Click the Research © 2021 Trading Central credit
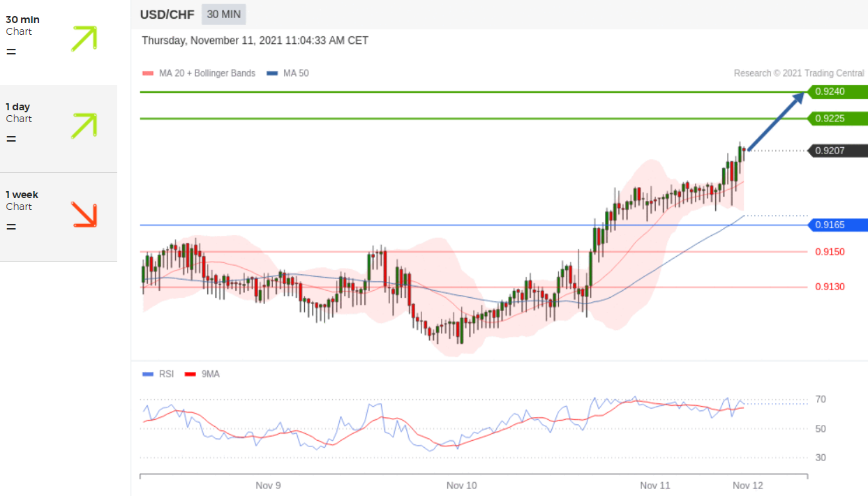Screen dimensions: 868x496 tap(799, 73)
